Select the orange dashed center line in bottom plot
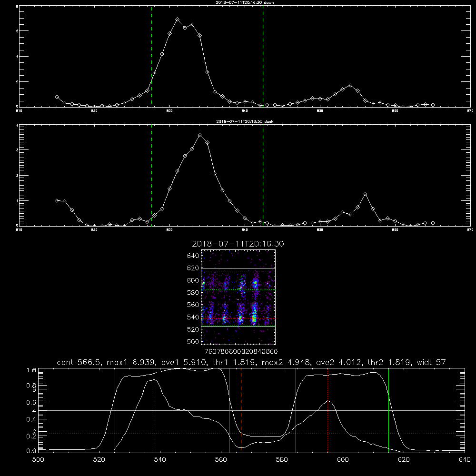This screenshot has width=476, height=476. [x=241, y=410]
